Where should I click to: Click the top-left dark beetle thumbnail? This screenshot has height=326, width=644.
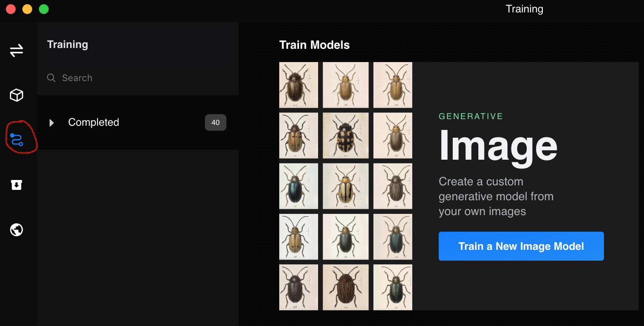[x=299, y=85]
